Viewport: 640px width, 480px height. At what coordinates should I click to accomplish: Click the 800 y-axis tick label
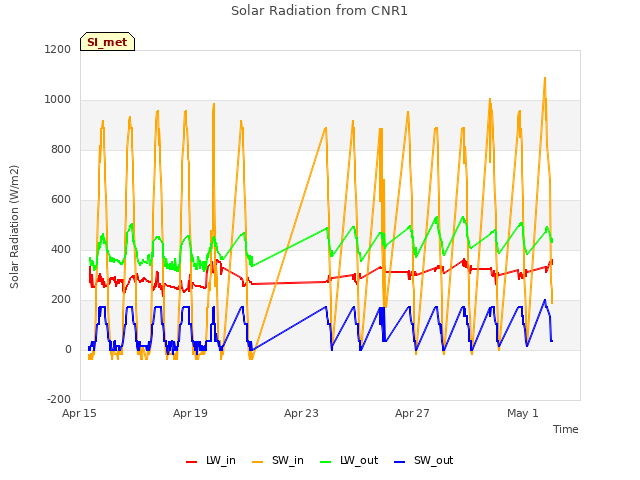pyautogui.click(x=61, y=149)
